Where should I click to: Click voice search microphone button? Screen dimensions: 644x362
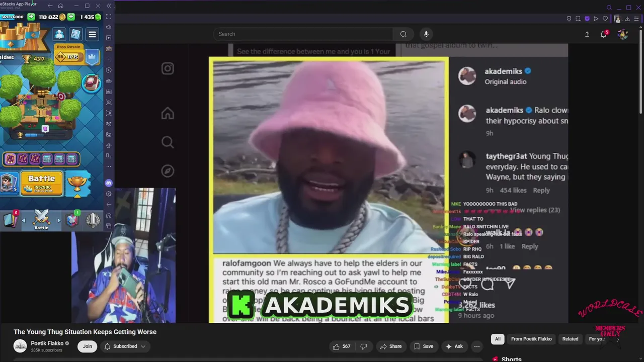pos(426,34)
